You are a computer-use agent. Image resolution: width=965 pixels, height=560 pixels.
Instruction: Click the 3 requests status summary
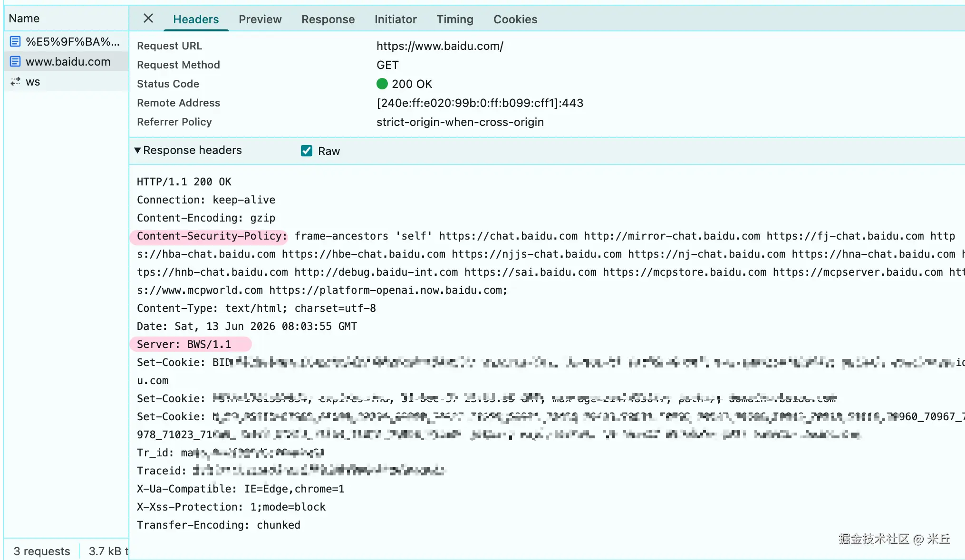coord(42,551)
